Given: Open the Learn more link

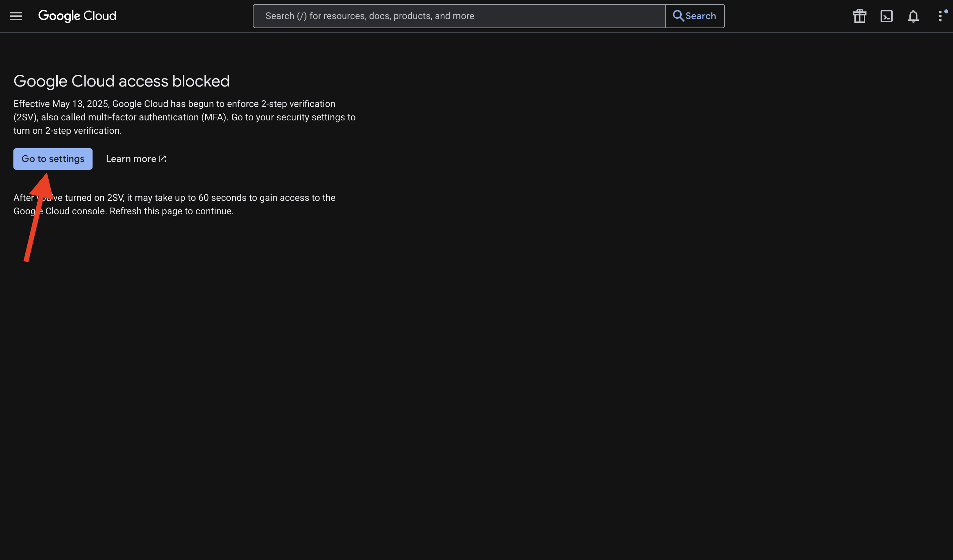Looking at the screenshot, I should click(131, 159).
